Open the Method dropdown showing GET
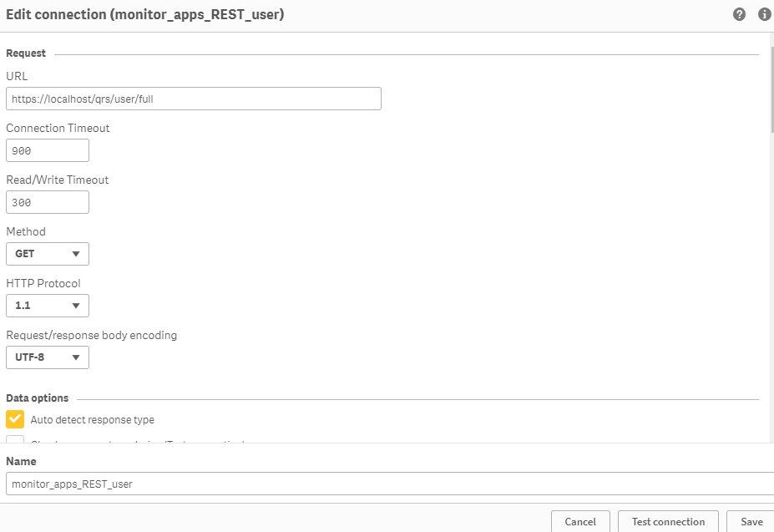Viewport: 774px width, 532px height. [48, 254]
